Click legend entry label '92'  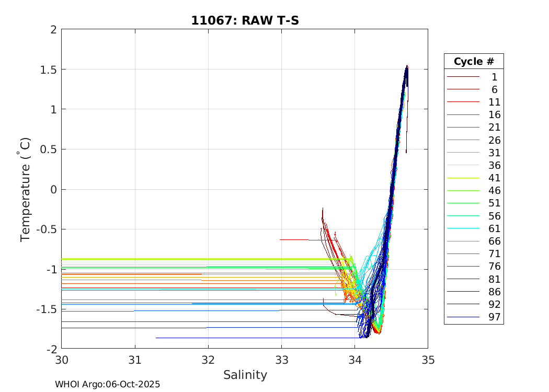click(x=494, y=304)
